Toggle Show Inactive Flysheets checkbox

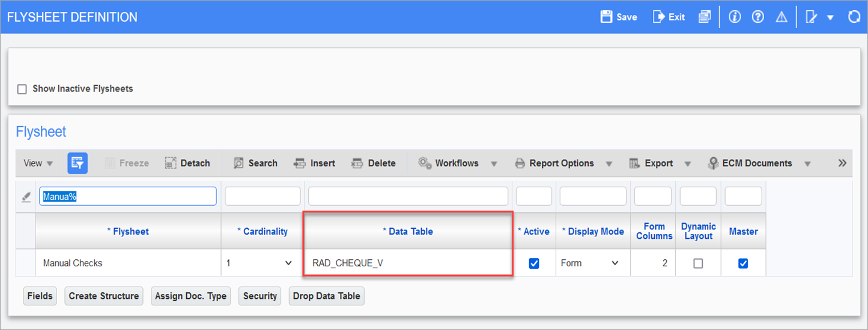tap(22, 89)
